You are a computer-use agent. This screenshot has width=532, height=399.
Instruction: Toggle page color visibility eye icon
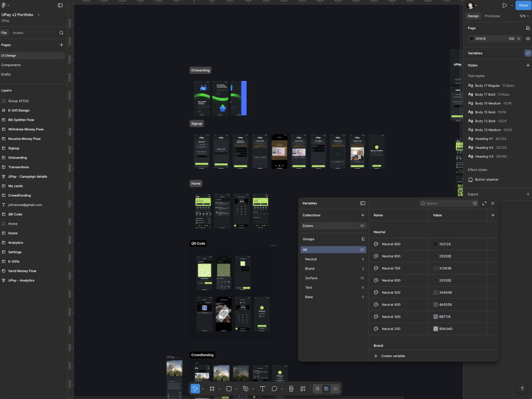point(528,39)
